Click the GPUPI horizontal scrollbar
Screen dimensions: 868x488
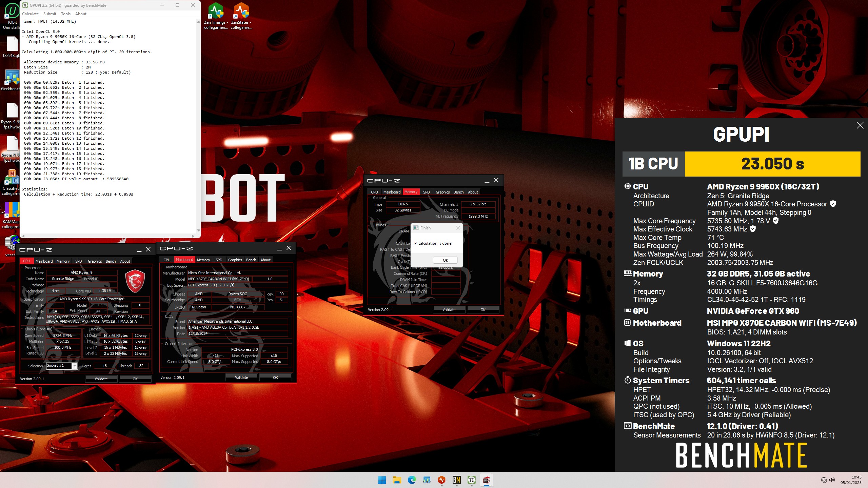pyautogui.click(x=108, y=236)
